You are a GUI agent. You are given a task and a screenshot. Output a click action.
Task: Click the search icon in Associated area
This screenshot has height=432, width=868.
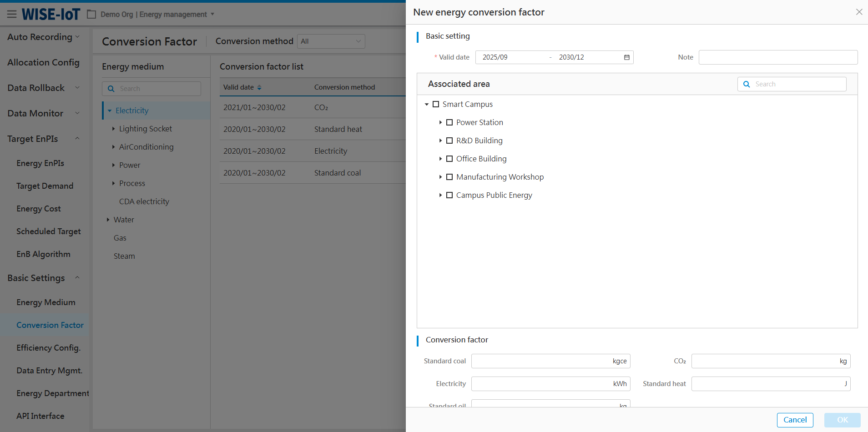click(x=747, y=84)
